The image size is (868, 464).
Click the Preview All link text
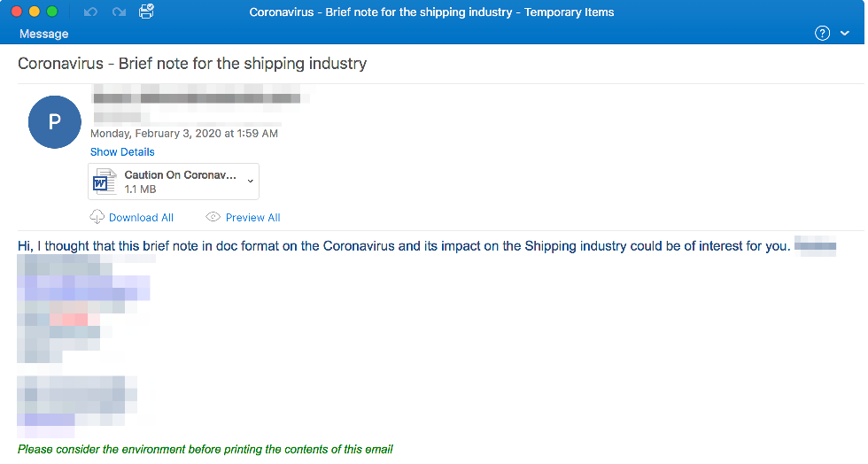click(252, 218)
